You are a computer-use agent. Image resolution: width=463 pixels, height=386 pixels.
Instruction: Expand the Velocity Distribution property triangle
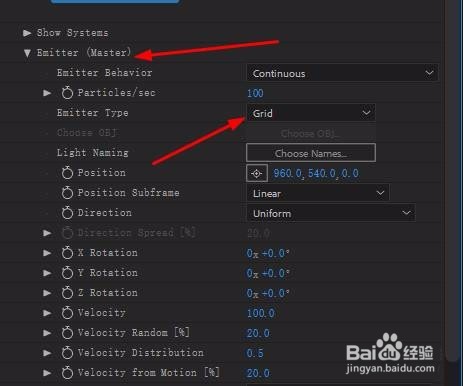click(47, 353)
